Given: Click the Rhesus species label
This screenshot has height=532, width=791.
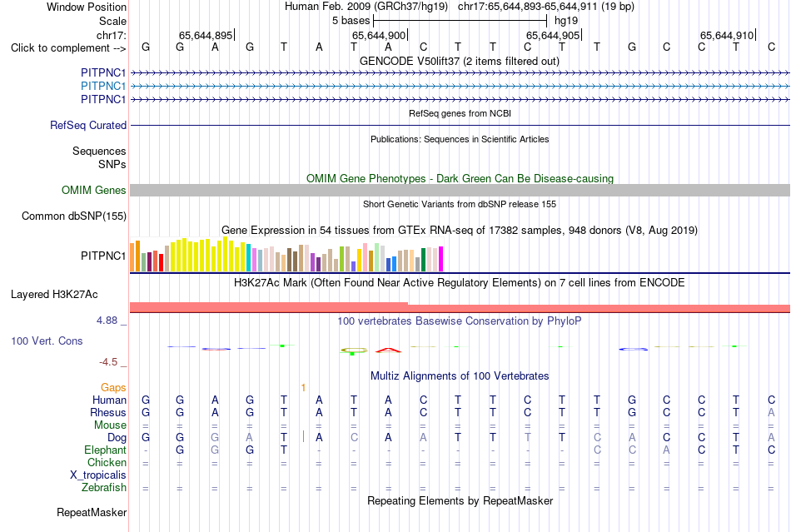Looking at the screenshot, I should (107, 412).
